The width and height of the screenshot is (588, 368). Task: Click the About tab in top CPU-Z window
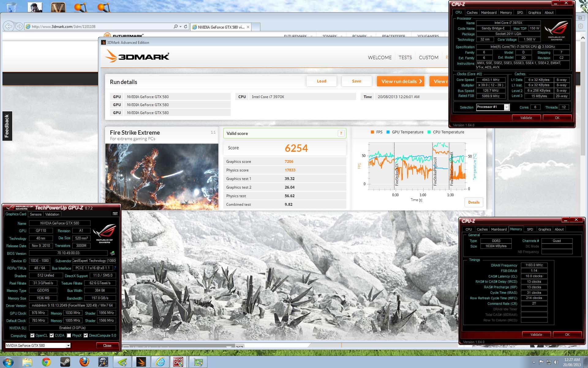[x=549, y=13]
